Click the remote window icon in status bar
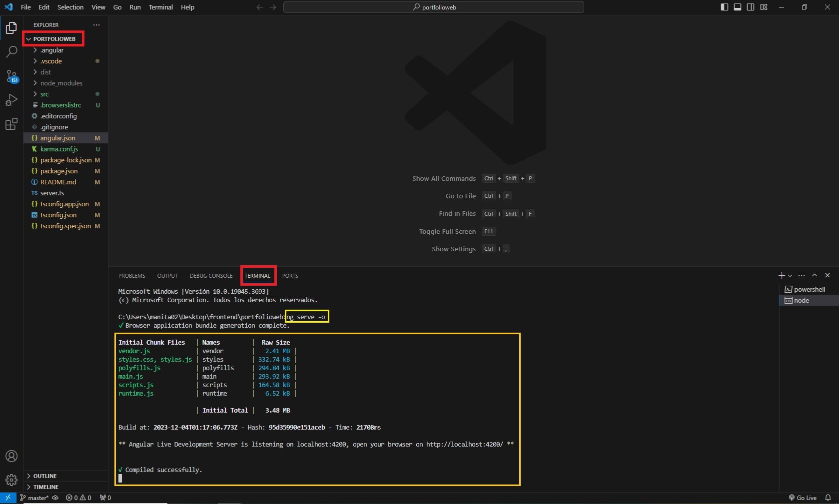The image size is (839, 504). pos(8,498)
